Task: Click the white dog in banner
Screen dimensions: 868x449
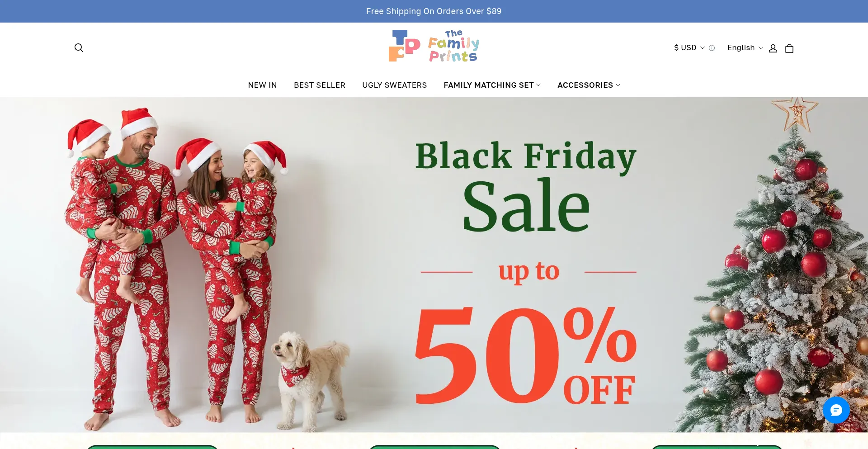Action: 310,380
